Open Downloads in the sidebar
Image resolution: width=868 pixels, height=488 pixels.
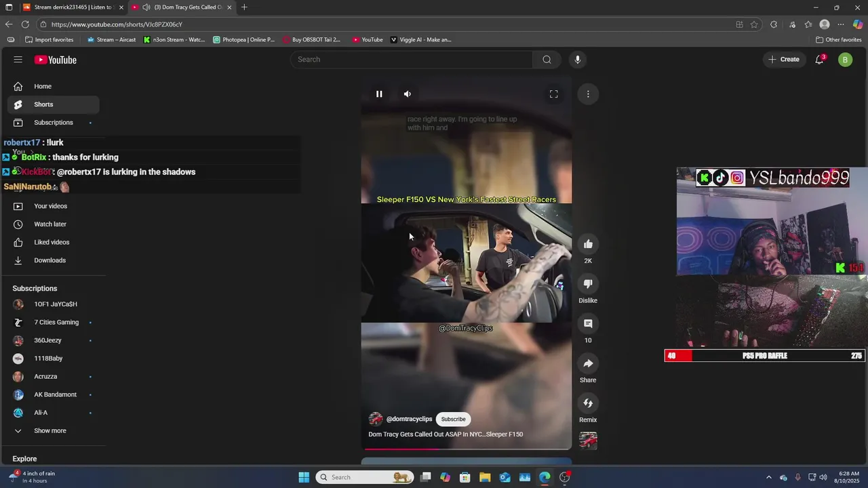[53, 260]
